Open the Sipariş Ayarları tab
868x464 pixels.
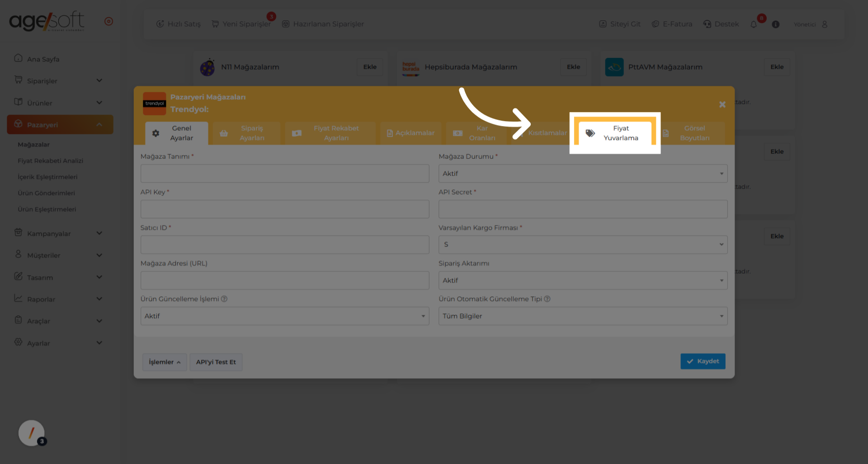click(246, 133)
